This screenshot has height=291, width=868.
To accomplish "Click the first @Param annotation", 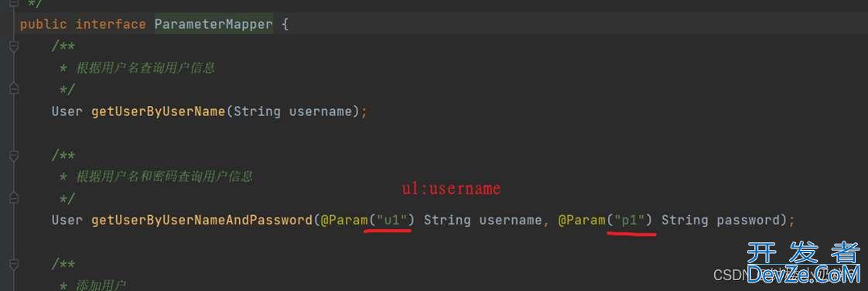I will click(x=343, y=220).
